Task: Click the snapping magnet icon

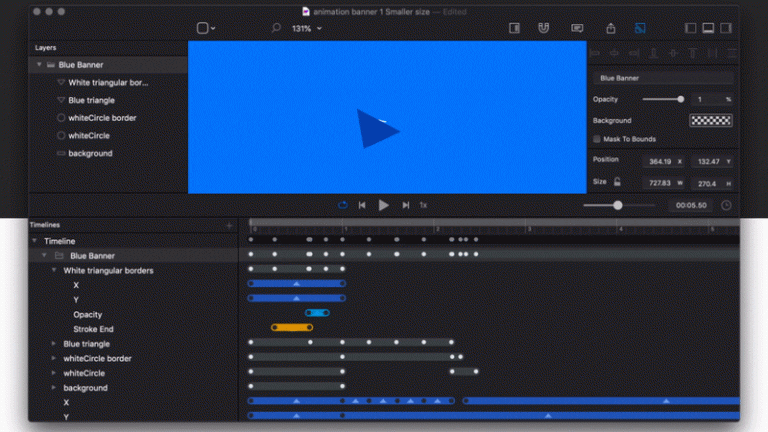Action: point(544,28)
